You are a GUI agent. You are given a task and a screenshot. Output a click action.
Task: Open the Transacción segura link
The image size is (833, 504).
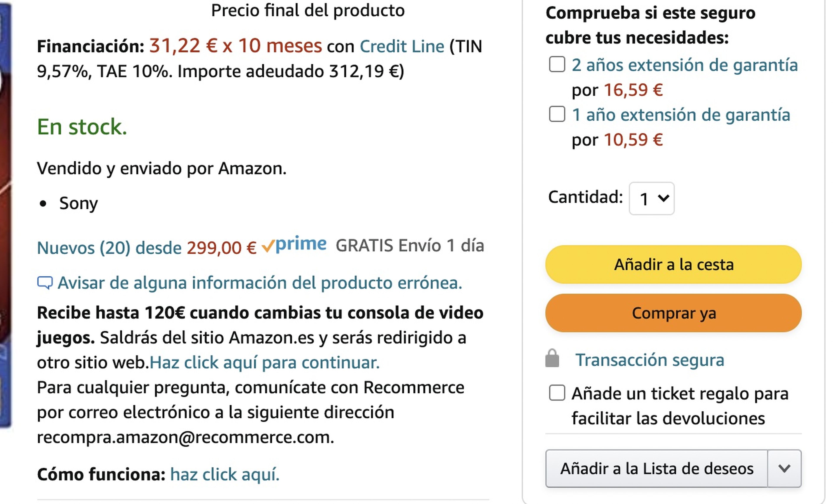pyautogui.click(x=649, y=360)
